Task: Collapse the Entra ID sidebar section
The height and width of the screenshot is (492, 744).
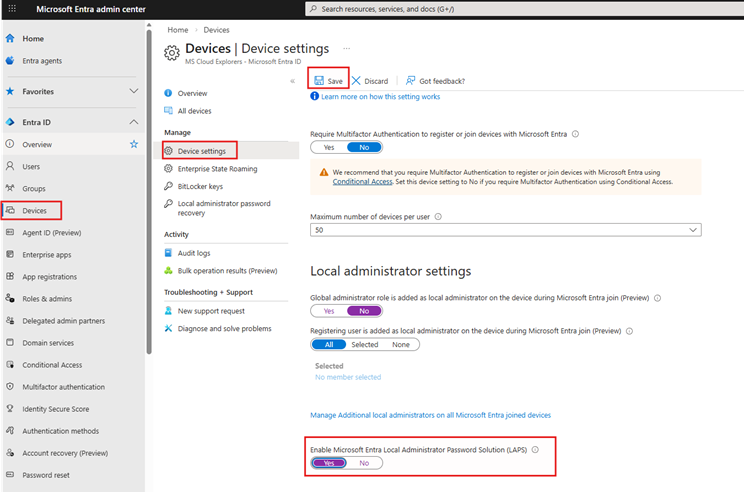Action: point(134,122)
